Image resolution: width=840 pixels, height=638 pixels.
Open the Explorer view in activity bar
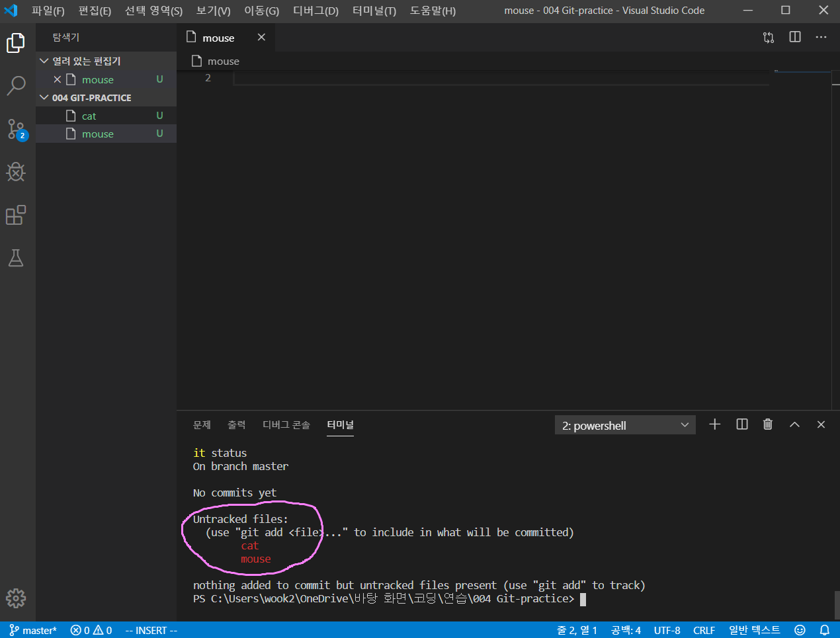click(16, 43)
